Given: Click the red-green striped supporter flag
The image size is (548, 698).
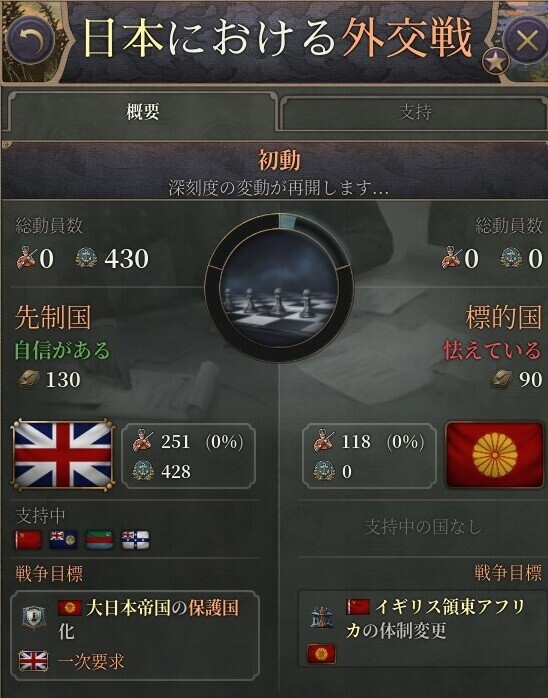Looking at the screenshot, I should pyautogui.click(x=99, y=540).
